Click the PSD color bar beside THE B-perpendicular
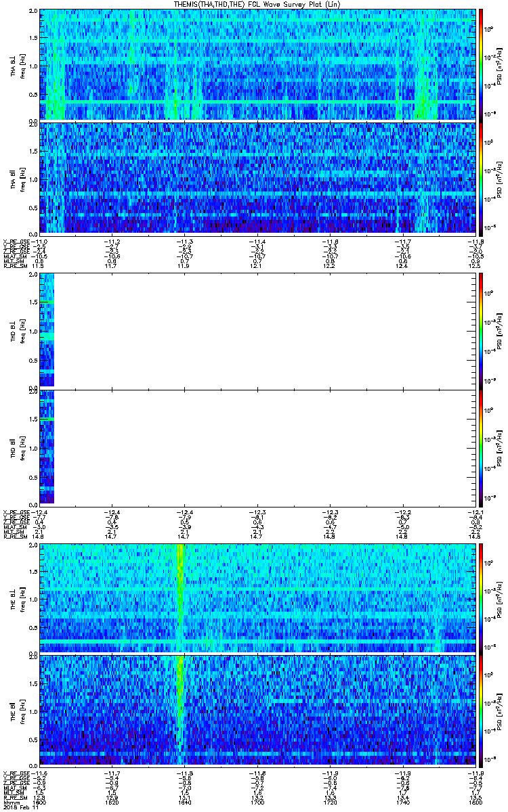This screenshot has height=812, width=508. (481, 598)
